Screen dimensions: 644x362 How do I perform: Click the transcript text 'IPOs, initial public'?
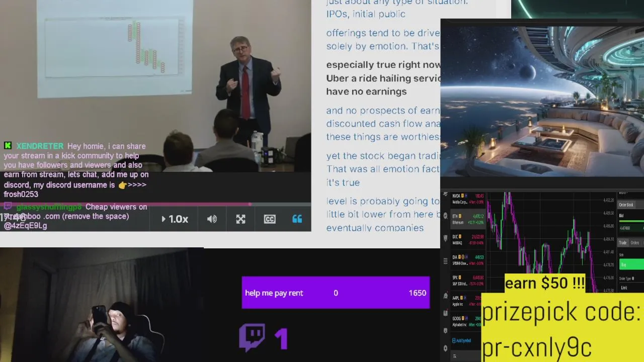[366, 14]
